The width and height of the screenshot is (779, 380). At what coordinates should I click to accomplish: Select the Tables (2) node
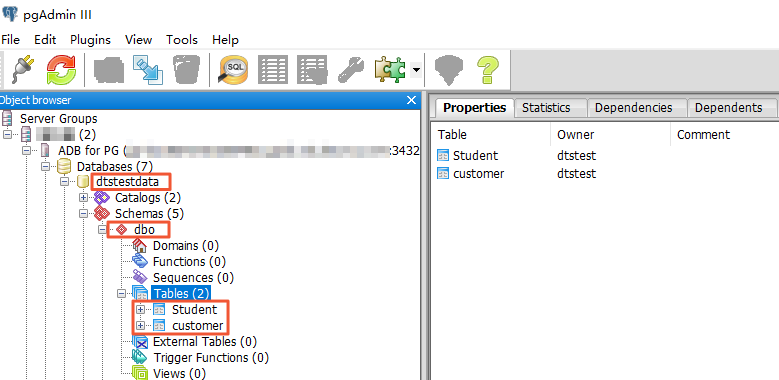181,293
